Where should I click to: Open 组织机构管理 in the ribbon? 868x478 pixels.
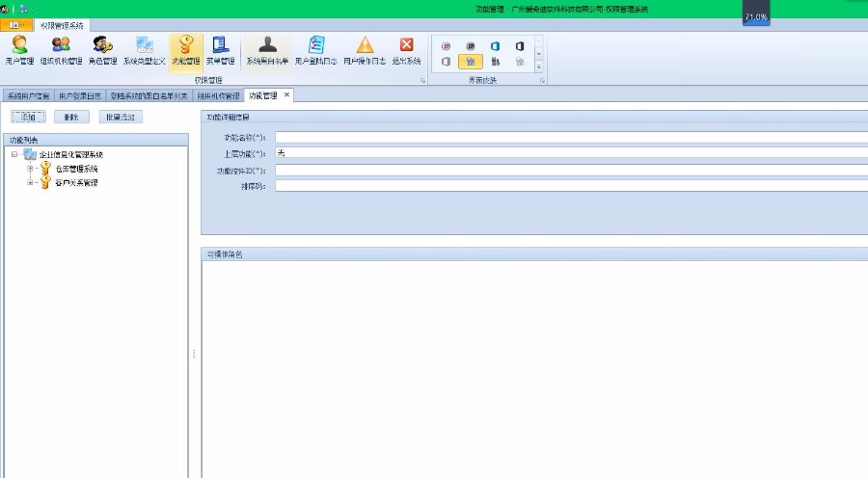click(x=61, y=50)
